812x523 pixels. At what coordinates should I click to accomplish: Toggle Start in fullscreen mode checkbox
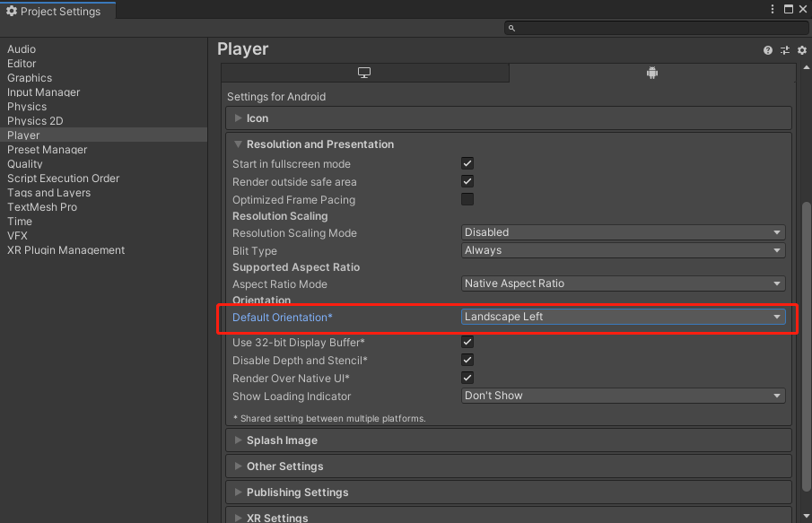click(x=467, y=163)
